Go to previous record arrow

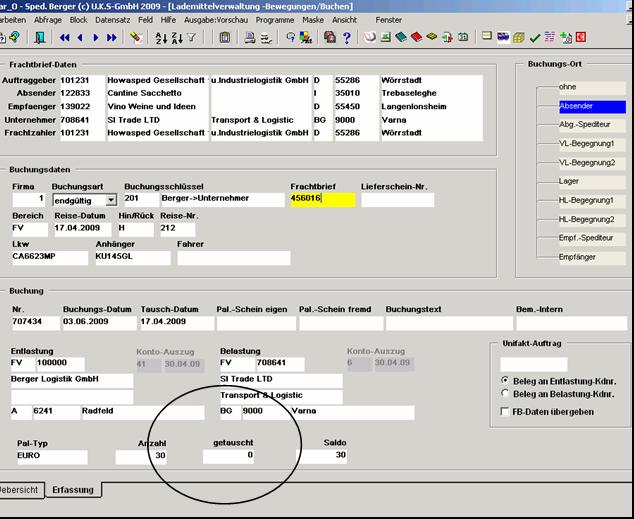click(80, 38)
